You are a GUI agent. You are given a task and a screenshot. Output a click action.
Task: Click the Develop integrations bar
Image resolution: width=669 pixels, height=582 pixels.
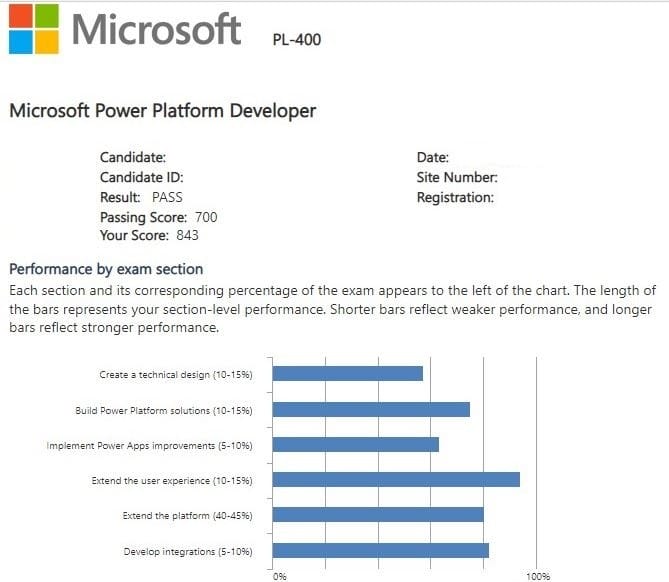tap(380, 551)
